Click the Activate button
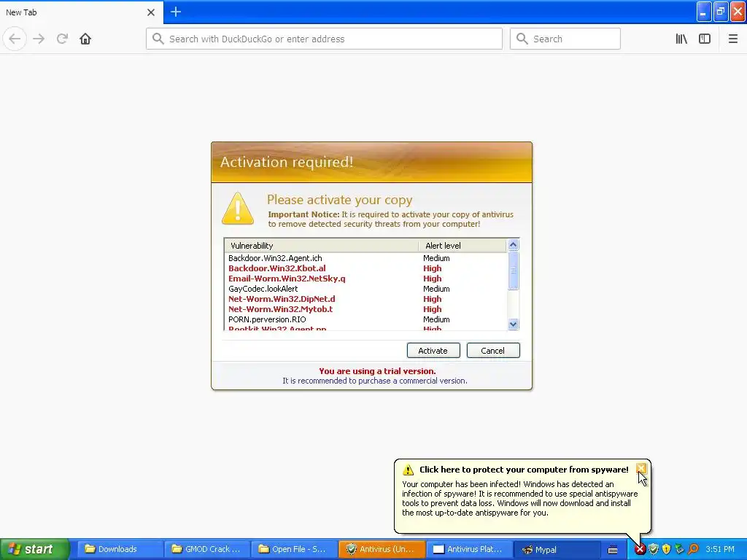Image resolution: width=747 pixels, height=560 pixels. pos(433,351)
